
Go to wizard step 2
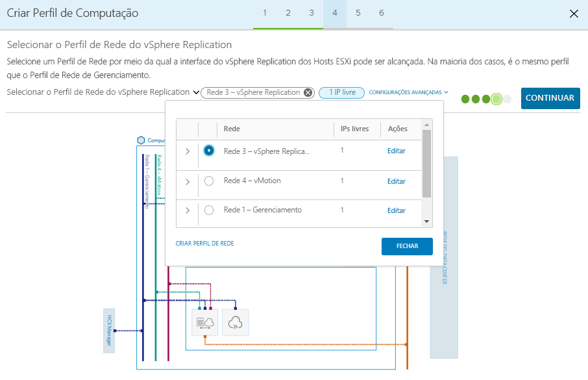[x=288, y=13]
